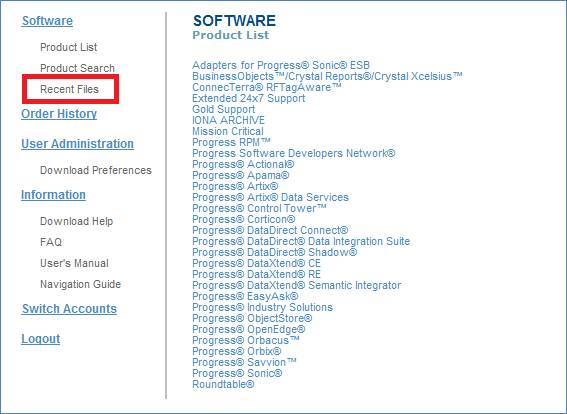Open Progress Corticon product
The image size is (567, 414).
coord(244,219)
